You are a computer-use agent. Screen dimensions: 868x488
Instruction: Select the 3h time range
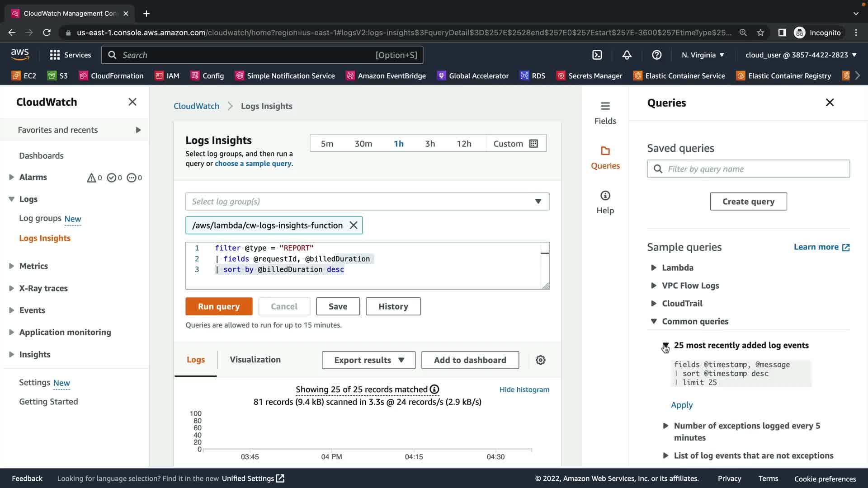point(429,144)
